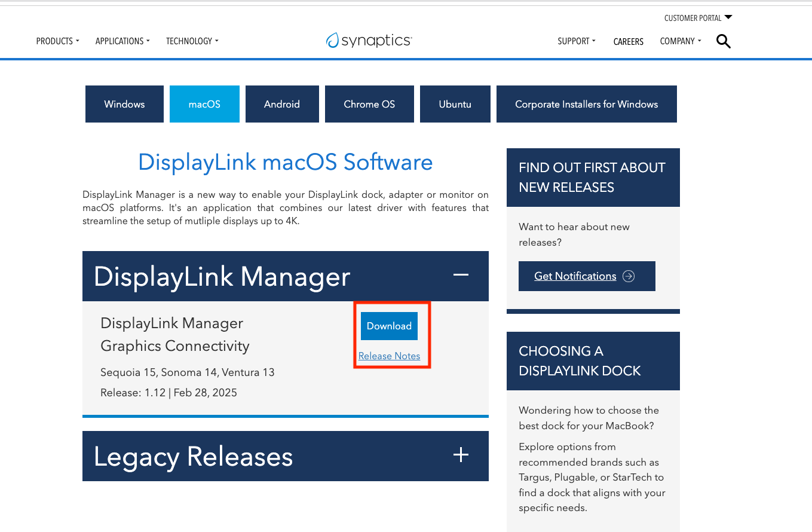Image resolution: width=812 pixels, height=532 pixels.
Task: Open the Products menu
Action: [58, 41]
